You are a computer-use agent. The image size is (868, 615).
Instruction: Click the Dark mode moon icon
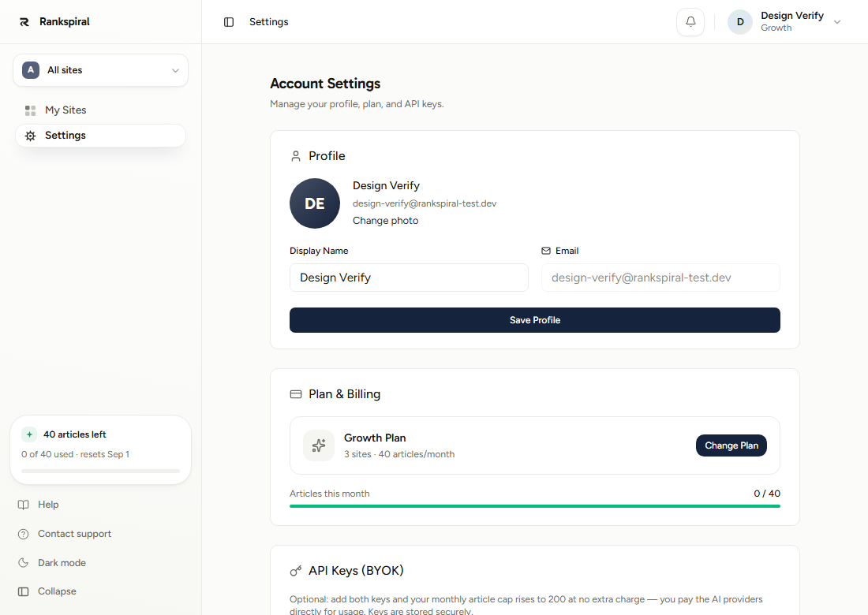(x=23, y=563)
